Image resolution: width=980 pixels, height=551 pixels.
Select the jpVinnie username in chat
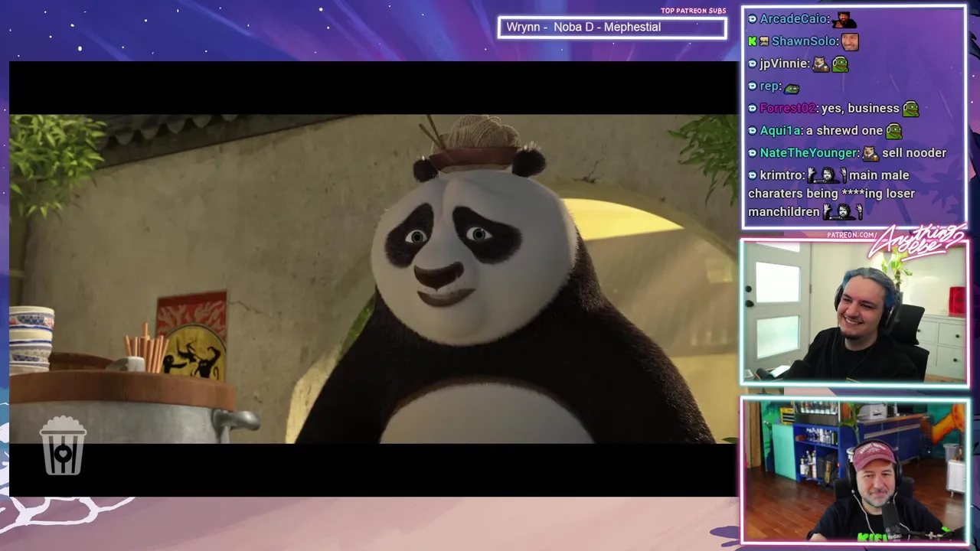(x=784, y=64)
